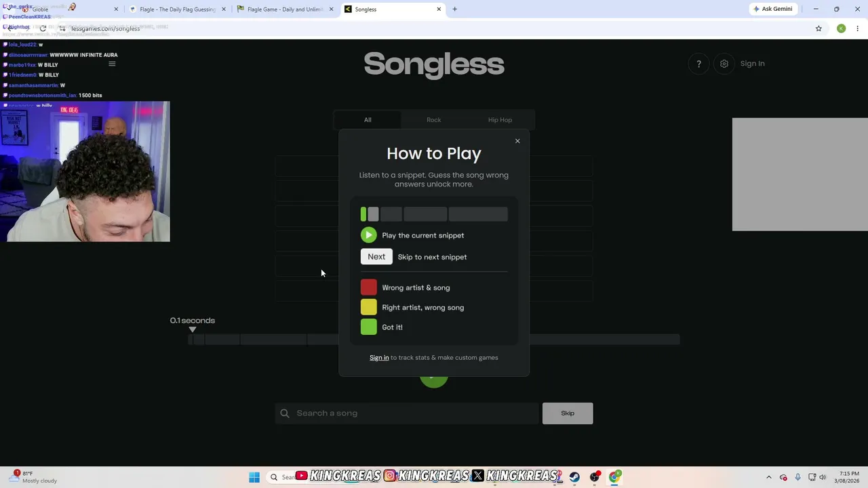Click the Songless logo
This screenshot has height=488, width=868.
click(x=434, y=65)
